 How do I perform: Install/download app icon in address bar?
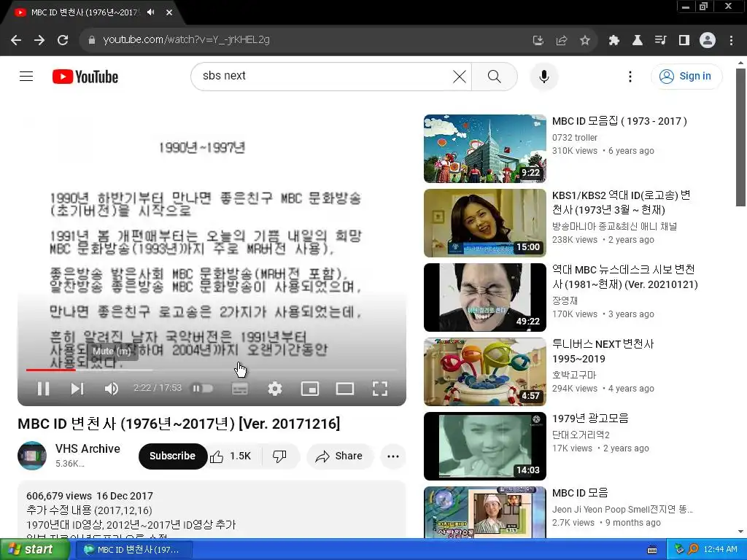point(538,41)
